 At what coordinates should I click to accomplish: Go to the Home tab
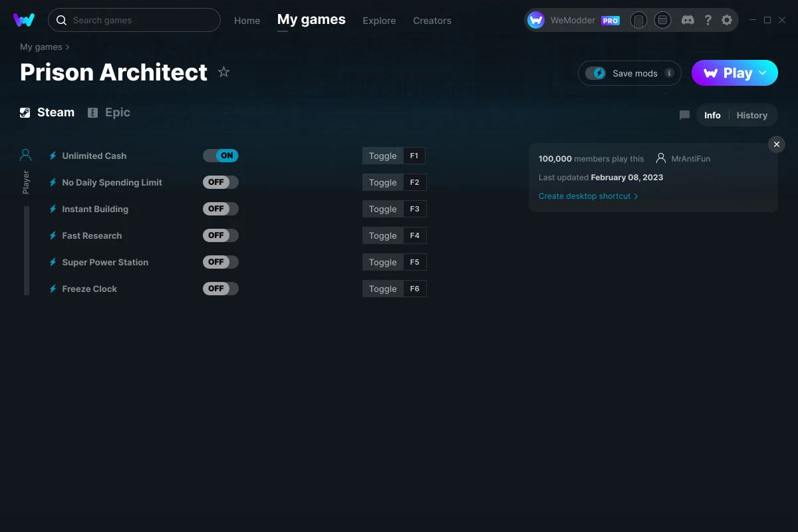tap(247, 21)
